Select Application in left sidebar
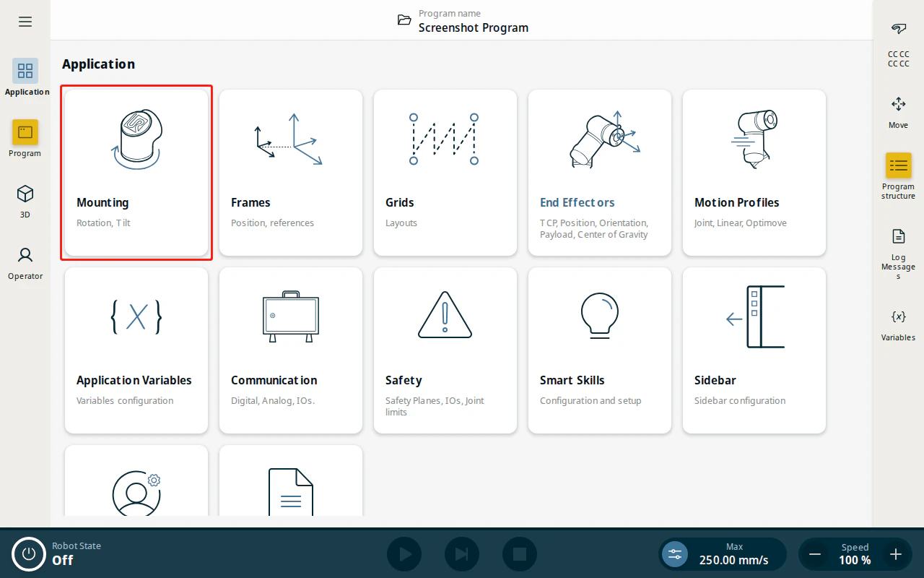Image resolution: width=924 pixels, height=578 pixels. tap(25, 77)
